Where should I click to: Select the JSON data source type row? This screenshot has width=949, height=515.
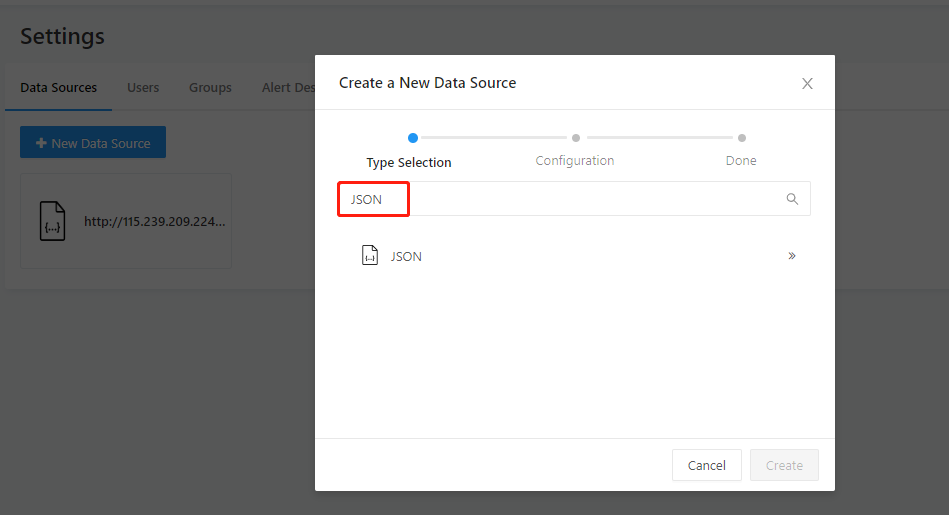pos(574,256)
